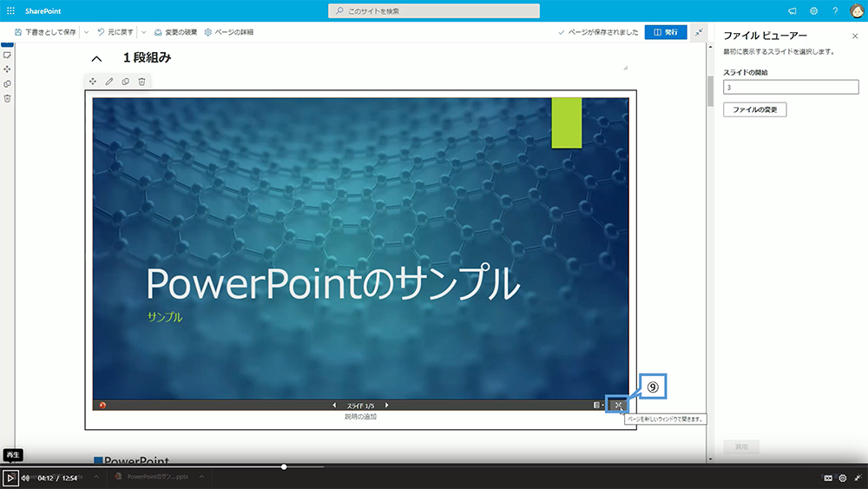Open video player settings gear
Viewport: 868px width, 489px height.
coord(843,478)
